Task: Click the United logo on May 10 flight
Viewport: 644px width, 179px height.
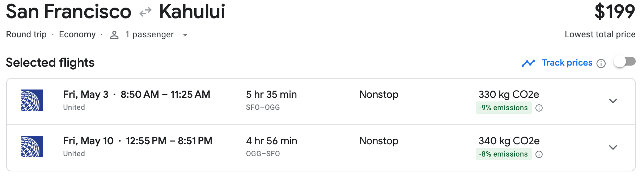Action: tap(32, 146)
